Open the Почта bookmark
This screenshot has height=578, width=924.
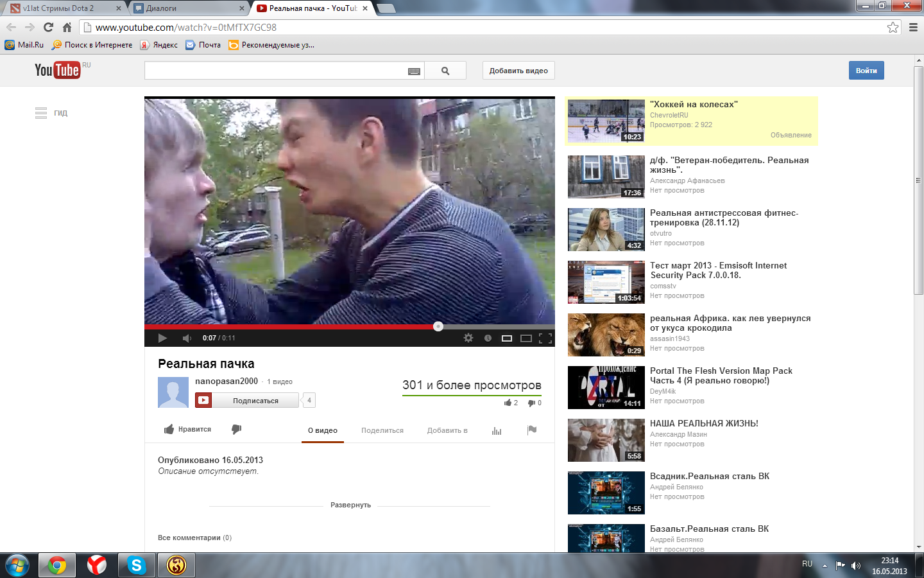point(203,45)
